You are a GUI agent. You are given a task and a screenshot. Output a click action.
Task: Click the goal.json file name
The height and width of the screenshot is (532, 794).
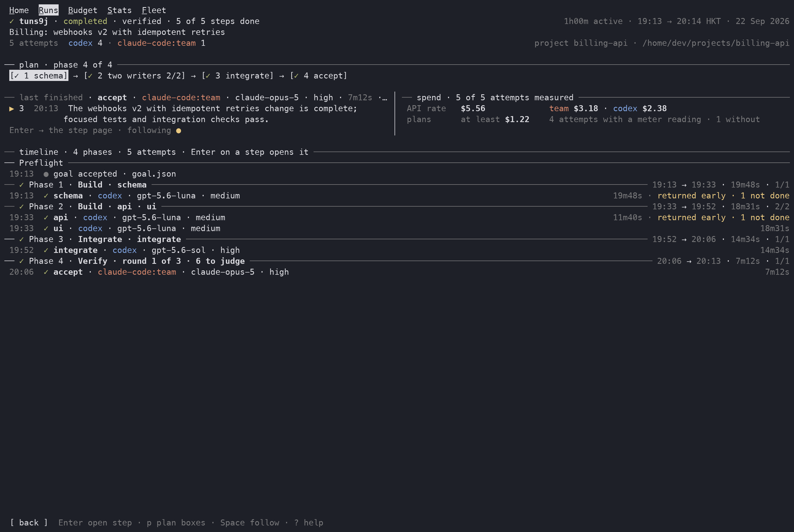tap(154, 174)
